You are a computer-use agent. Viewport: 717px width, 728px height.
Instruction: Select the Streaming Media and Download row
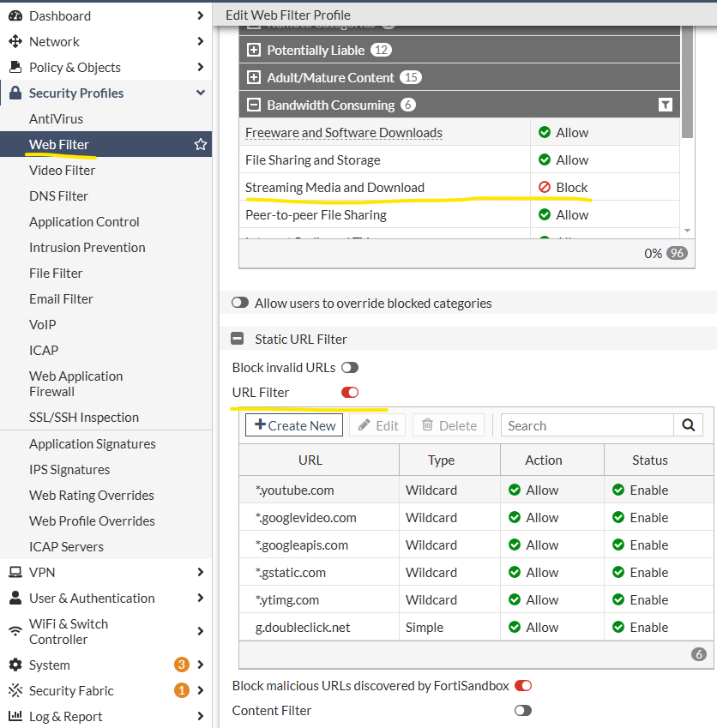pos(459,187)
